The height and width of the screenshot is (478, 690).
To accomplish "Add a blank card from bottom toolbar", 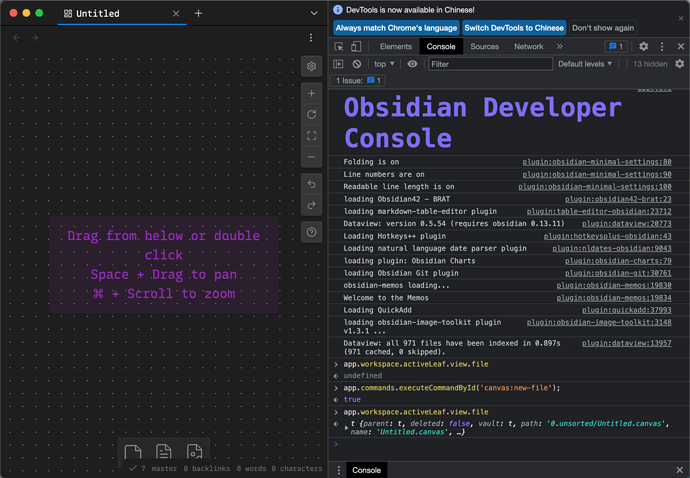I will pos(132,452).
